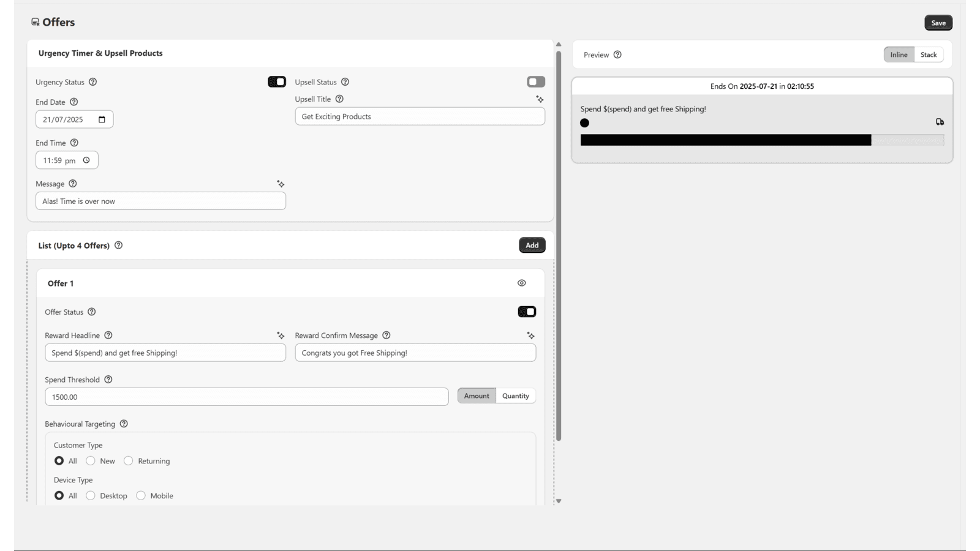Open the calendar picker in End Date field
The image size is (980, 551).
(102, 119)
